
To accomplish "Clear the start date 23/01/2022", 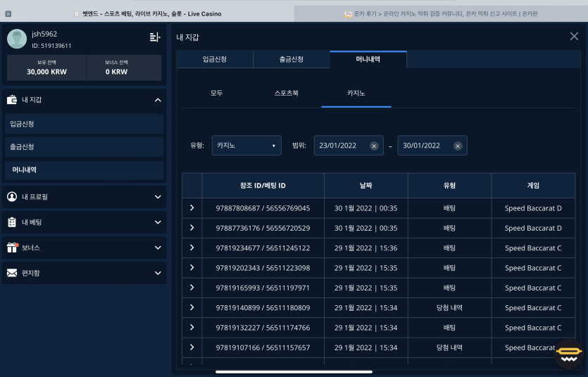I will pos(374,146).
